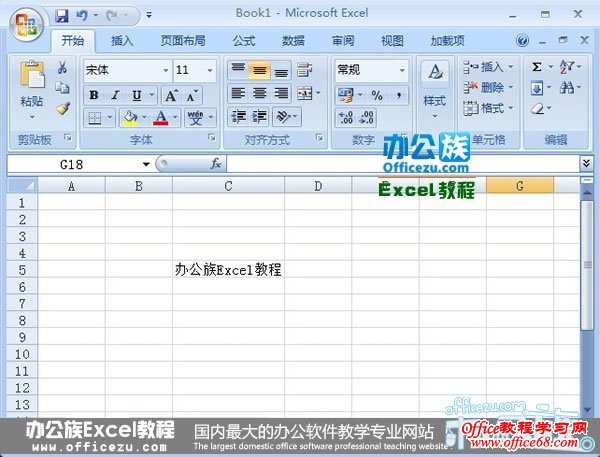Save workbook via quick access toolbar
This screenshot has height=457, width=600.
[62, 16]
